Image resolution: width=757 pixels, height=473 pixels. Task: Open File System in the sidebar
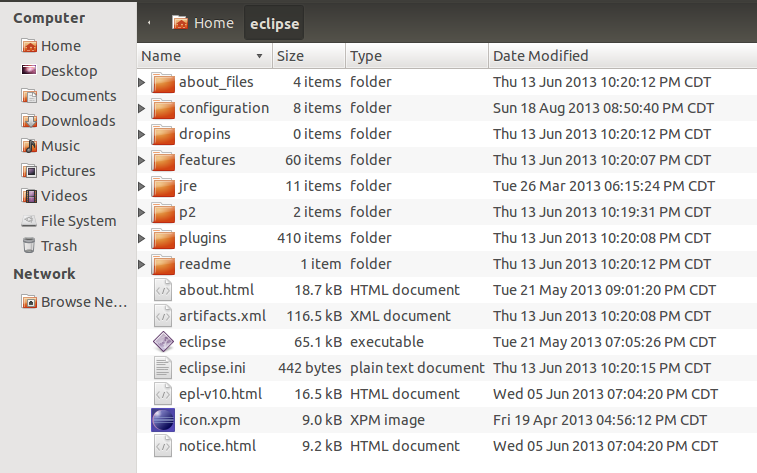78,221
